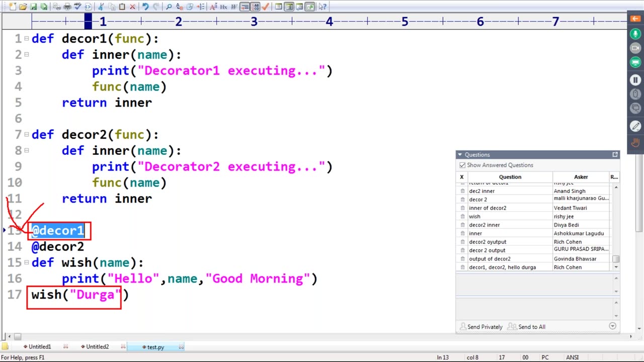Screen dimensions: 644x362
Task: Collapse the Questions panel triangle
Action: (x=460, y=155)
